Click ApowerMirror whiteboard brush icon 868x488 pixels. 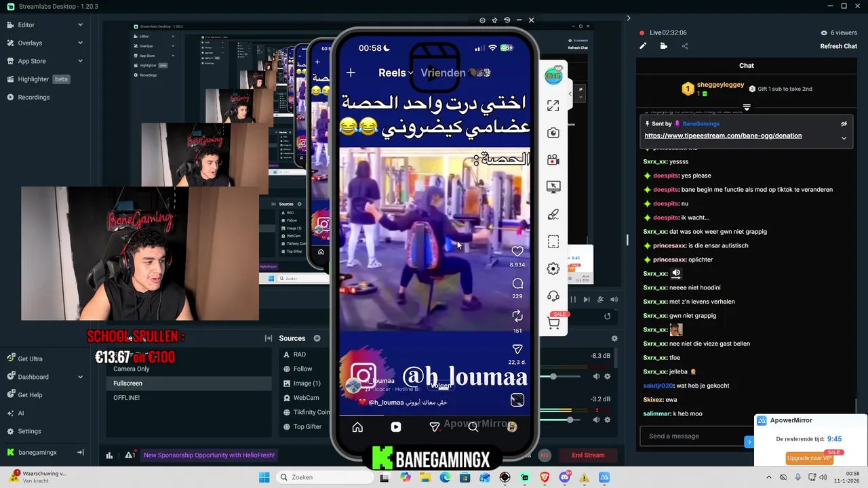[553, 215]
